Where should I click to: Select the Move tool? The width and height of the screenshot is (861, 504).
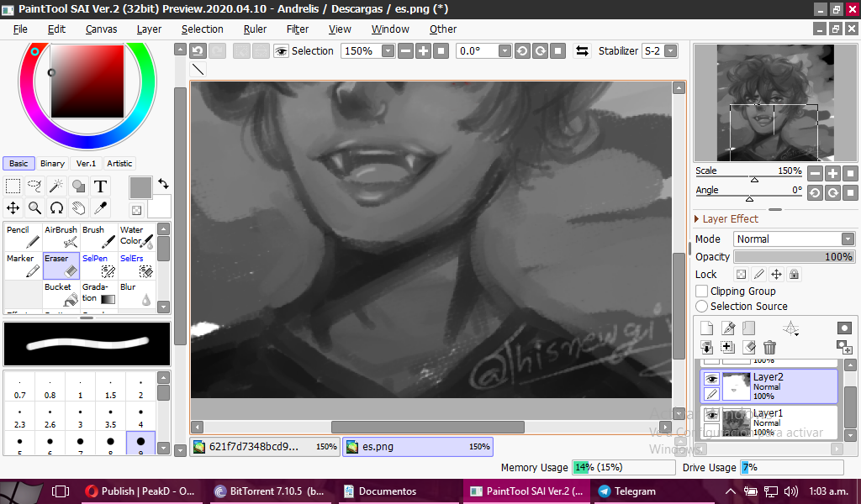(x=13, y=207)
